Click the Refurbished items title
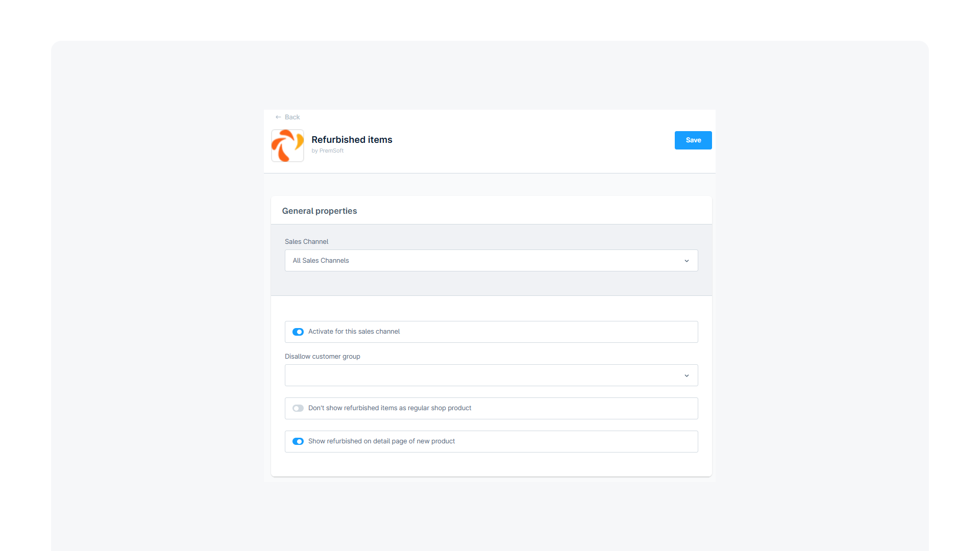The height and width of the screenshot is (551, 980). [352, 140]
